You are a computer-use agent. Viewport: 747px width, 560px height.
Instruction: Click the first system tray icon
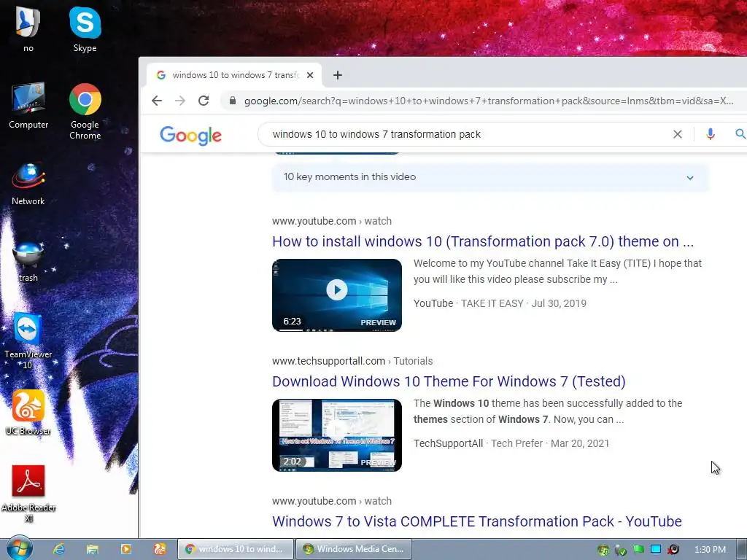point(603,550)
